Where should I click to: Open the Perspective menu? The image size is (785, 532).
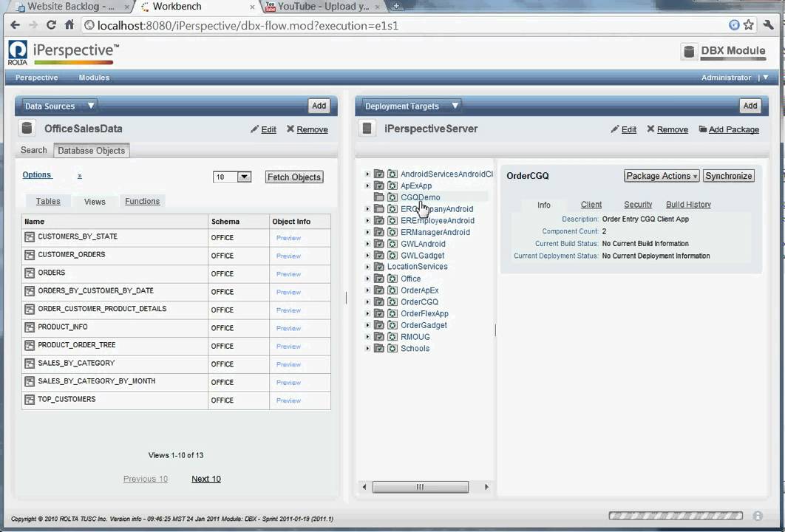click(x=36, y=78)
